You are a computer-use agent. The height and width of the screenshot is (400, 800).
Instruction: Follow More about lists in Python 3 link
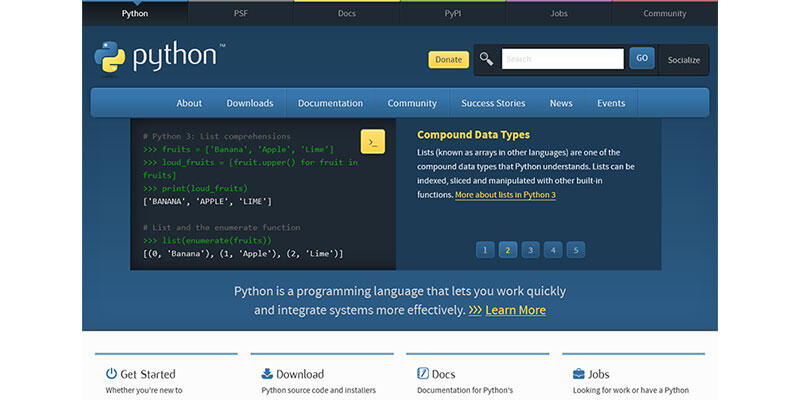(x=505, y=195)
